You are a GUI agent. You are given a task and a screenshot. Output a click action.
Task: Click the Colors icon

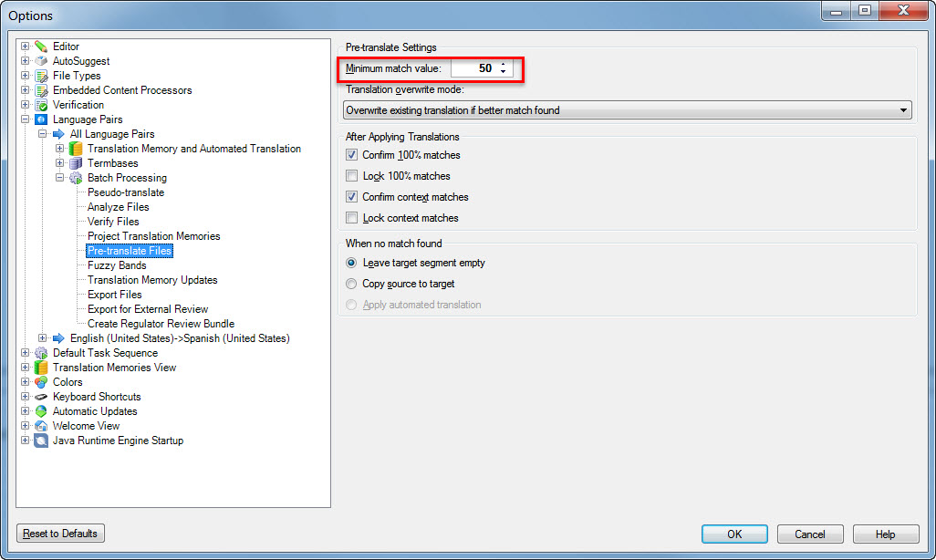tap(41, 382)
